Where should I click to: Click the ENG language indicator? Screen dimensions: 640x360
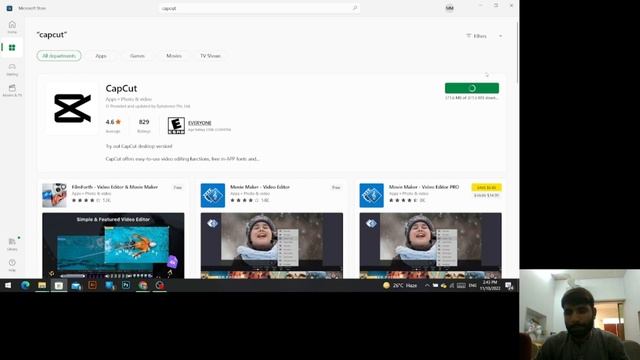[x=473, y=285]
